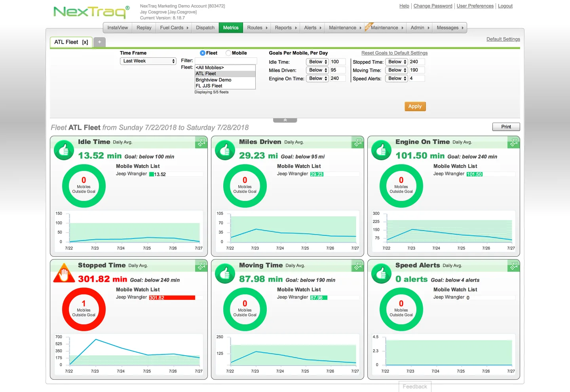Open the Below dropdown for Idle Time goal

[317, 62]
